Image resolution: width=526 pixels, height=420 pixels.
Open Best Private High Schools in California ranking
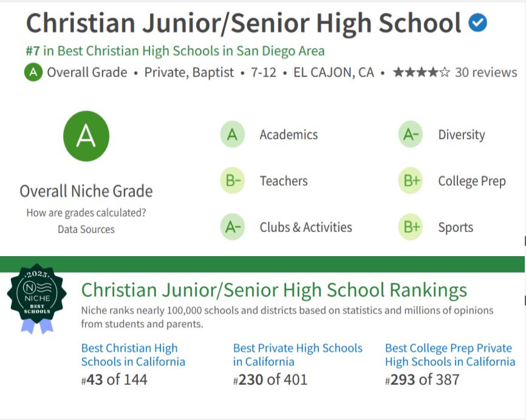298,354
